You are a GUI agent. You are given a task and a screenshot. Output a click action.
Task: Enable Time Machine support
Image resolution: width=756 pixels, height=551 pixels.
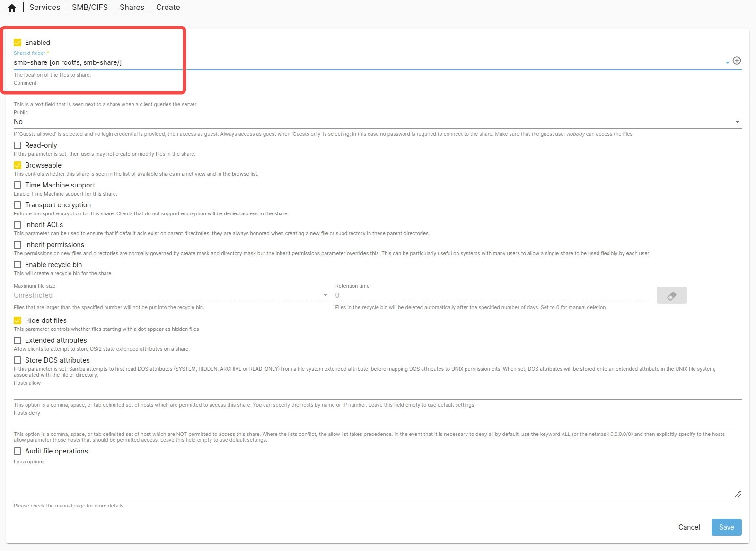(18, 185)
